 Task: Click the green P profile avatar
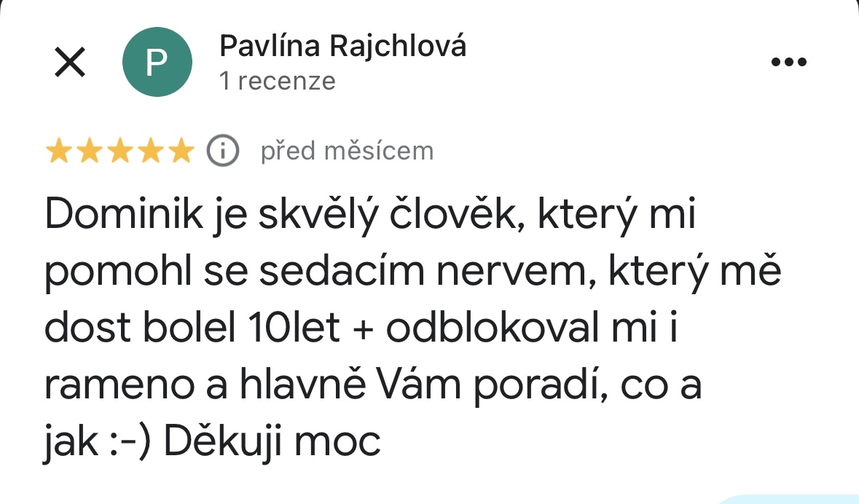157,63
